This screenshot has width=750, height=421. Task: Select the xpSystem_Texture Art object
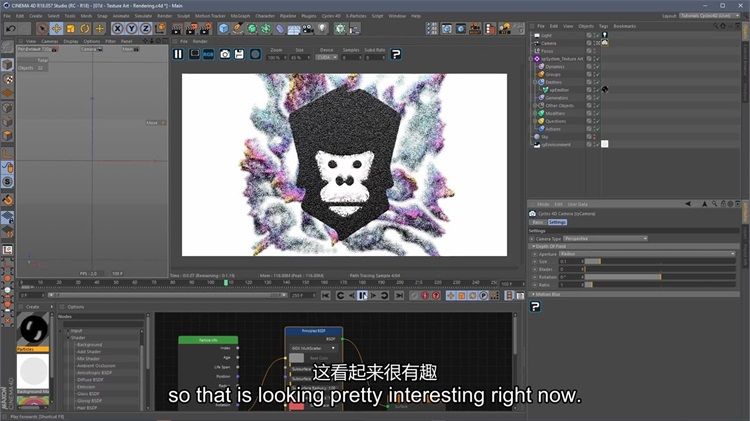(x=562, y=59)
